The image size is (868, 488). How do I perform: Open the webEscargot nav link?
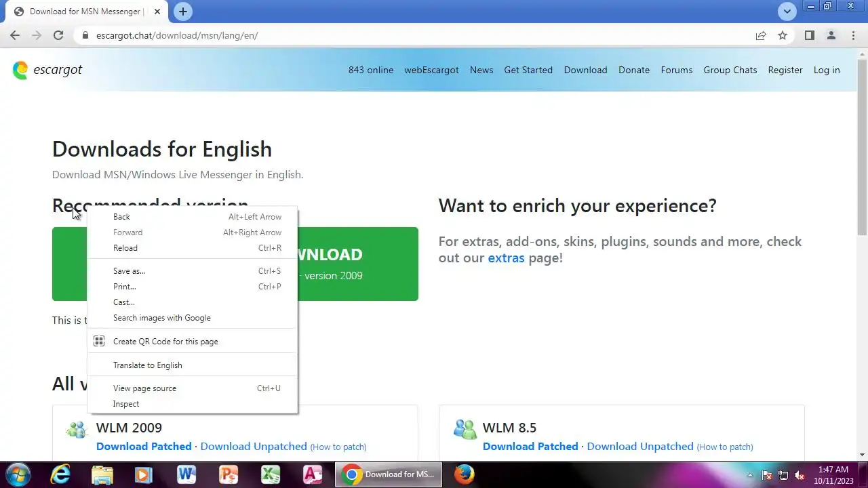click(x=431, y=70)
